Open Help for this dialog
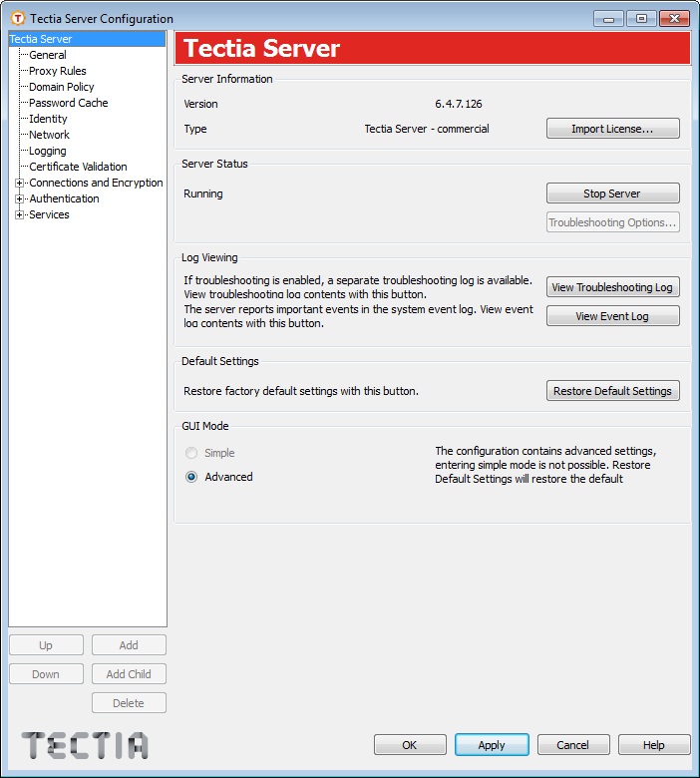Viewport: 700px width, 778px height. [x=654, y=745]
